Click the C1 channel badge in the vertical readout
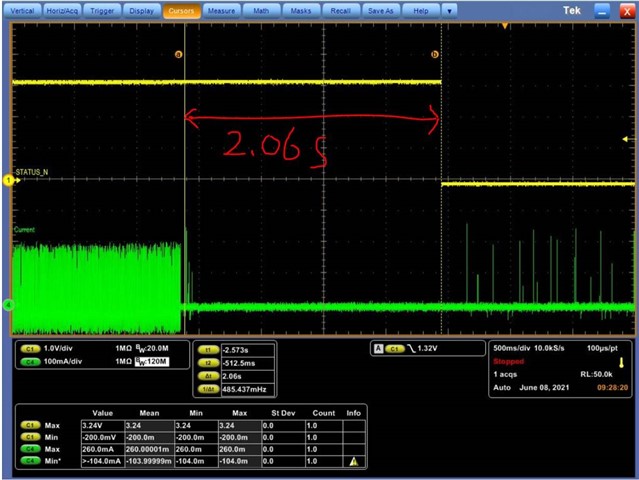Screen dimensions: 639x480 tap(30, 349)
